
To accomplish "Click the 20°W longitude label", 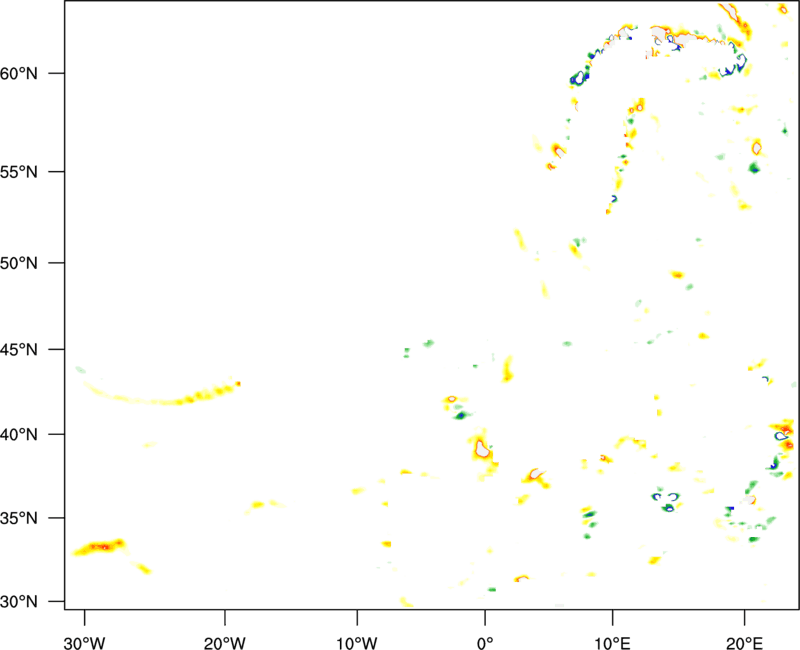I will [224, 643].
